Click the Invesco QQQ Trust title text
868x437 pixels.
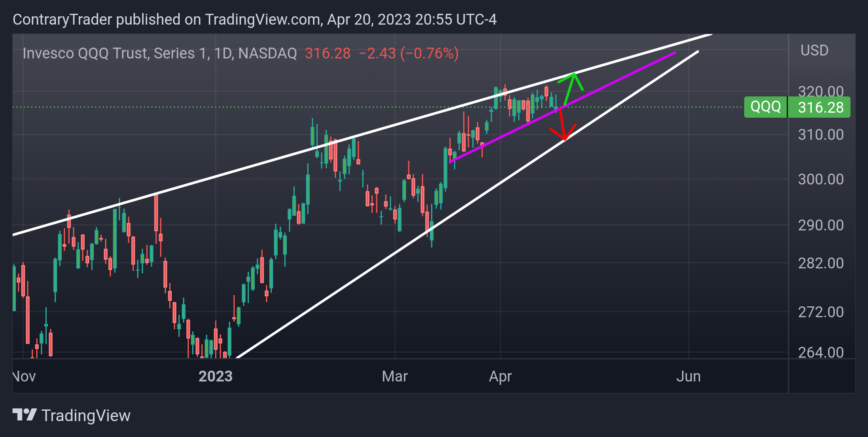(160, 53)
